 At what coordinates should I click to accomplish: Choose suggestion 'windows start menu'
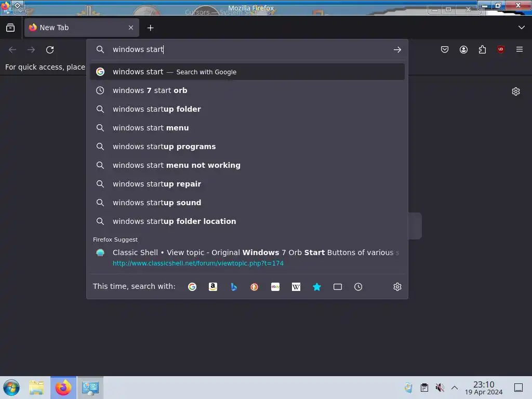click(x=247, y=128)
